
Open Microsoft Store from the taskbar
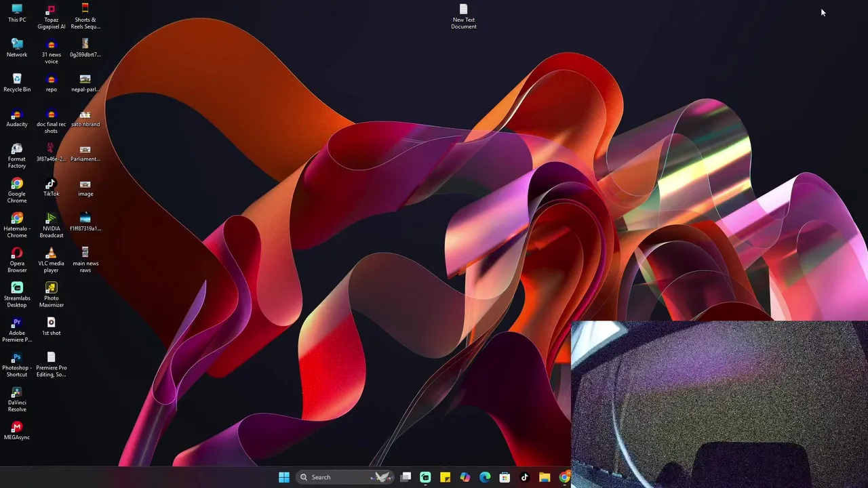[x=505, y=477]
